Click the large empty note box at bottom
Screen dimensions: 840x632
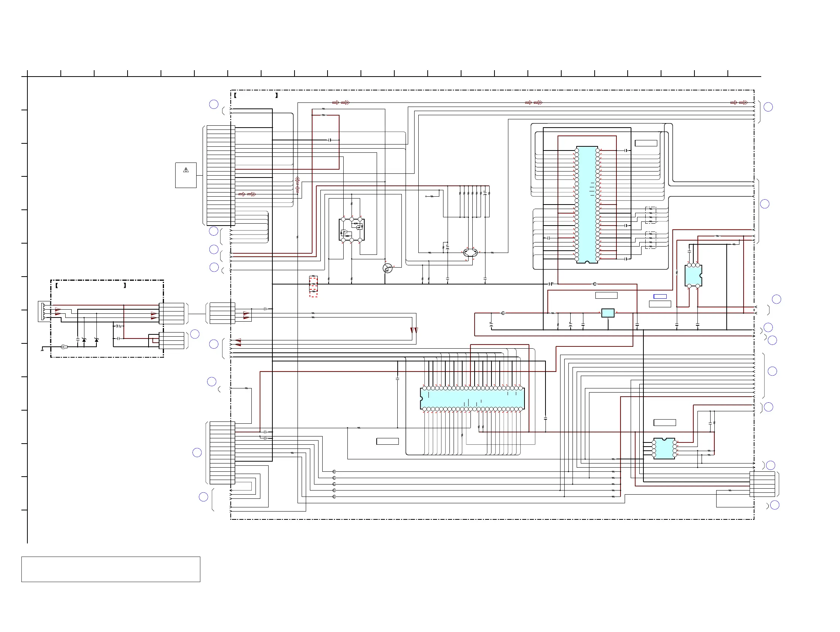coord(111,569)
